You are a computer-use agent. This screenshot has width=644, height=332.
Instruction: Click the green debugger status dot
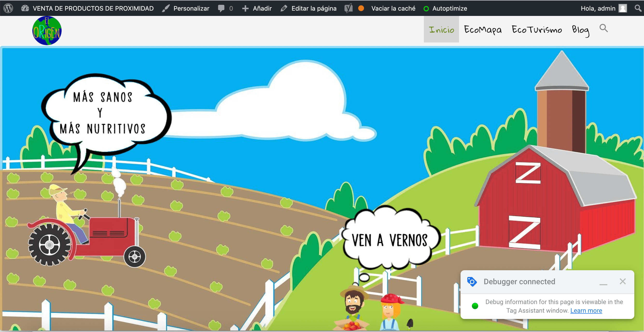click(x=475, y=306)
